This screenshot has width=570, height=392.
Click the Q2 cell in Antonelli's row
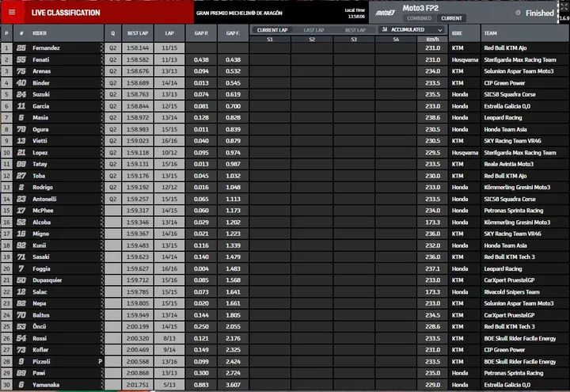tap(113, 199)
